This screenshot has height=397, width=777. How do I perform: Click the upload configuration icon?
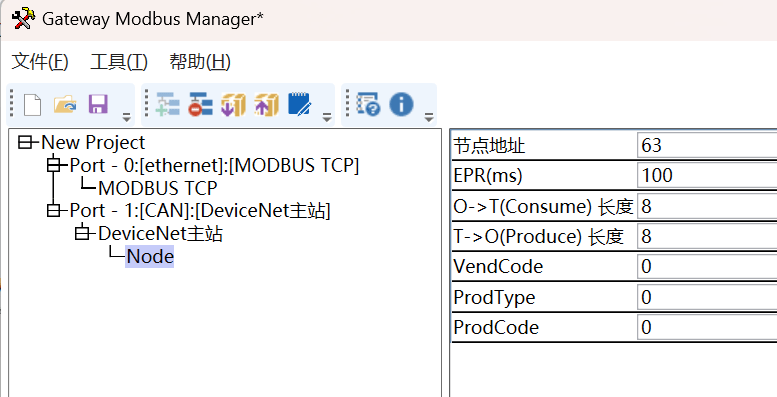(x=267, y=105)
